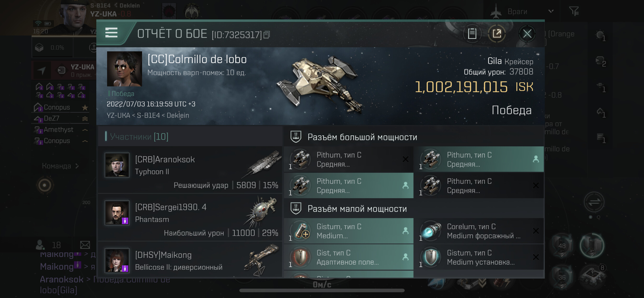
Task: Click the victim character portrait thumbnail
Action: tap(124, 69)
